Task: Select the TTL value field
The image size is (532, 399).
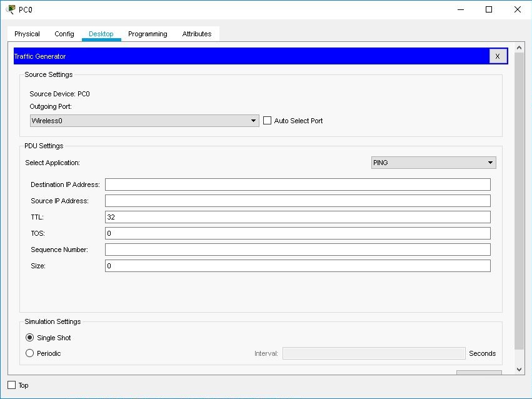Action: 298,216
